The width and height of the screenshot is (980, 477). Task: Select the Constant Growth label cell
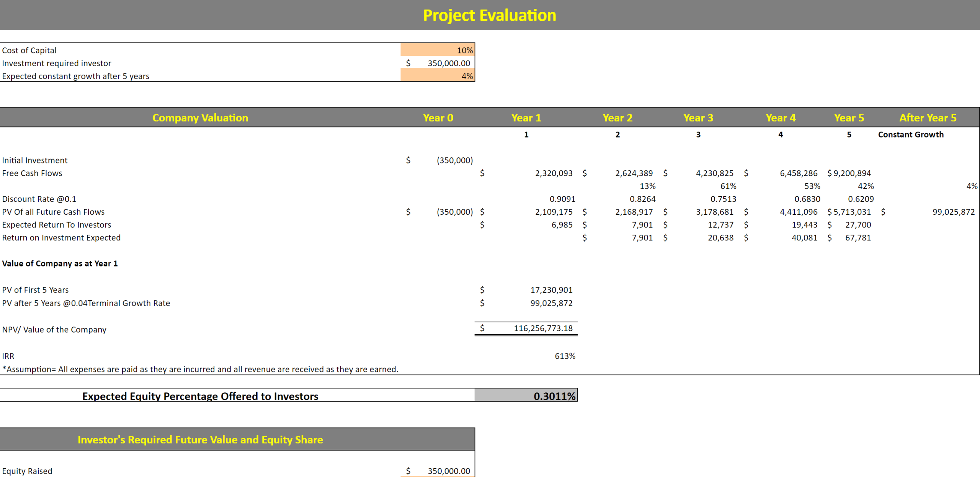[x=911, y=134]
